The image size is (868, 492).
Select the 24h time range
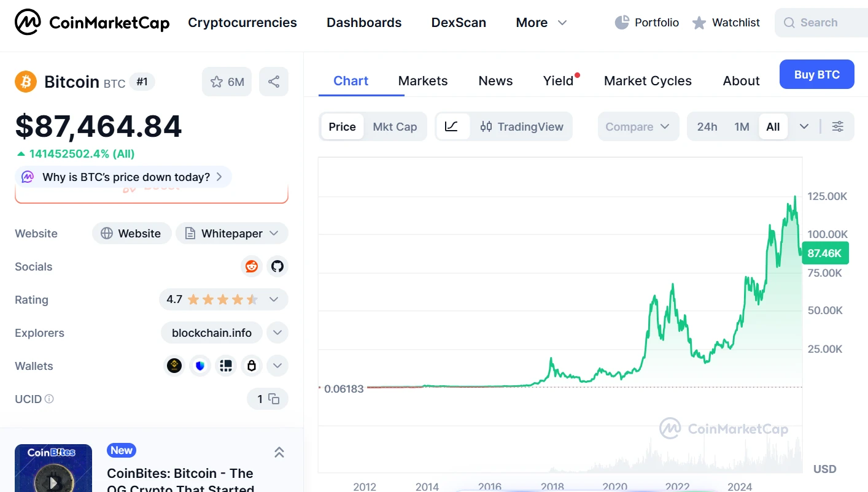pyautogui.click(x=707, y=126)
